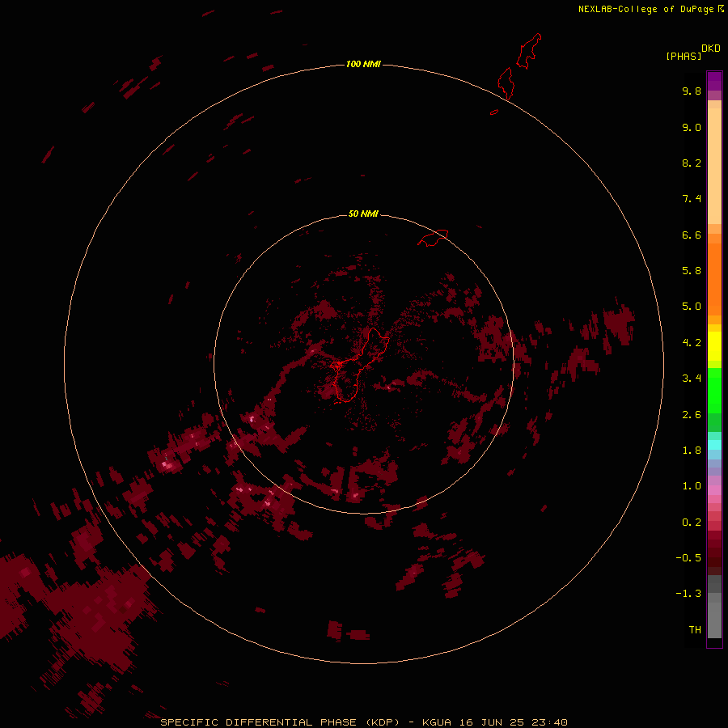Click the DKD label above the color bar
728x728 pixels.
pyautogui.click(x=710, y=49)
